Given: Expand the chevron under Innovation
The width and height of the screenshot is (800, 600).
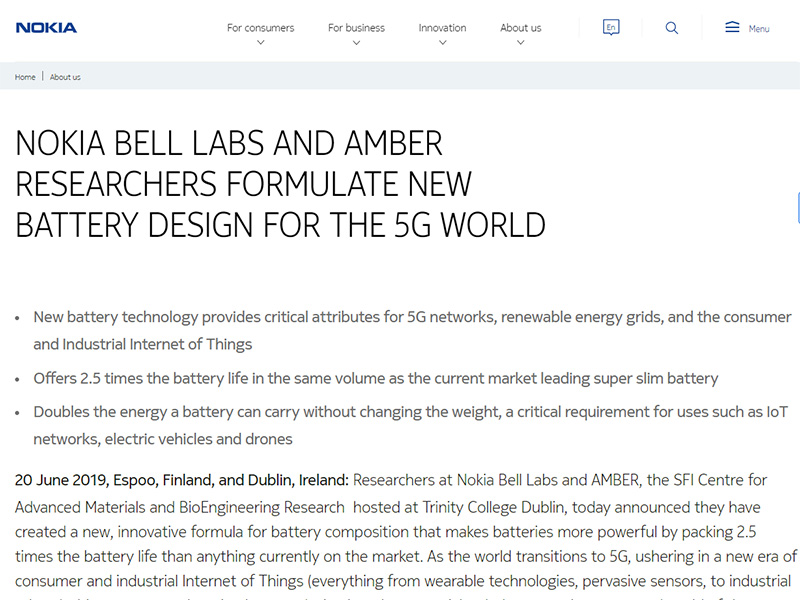Looking at the screenshot, I should [442, 43].
